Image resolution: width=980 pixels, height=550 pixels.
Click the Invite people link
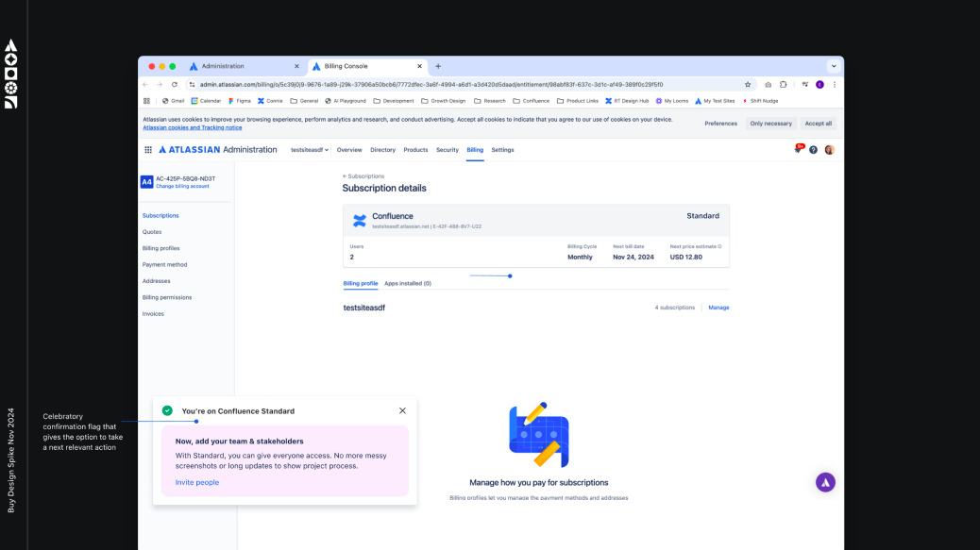click(197, 483)
